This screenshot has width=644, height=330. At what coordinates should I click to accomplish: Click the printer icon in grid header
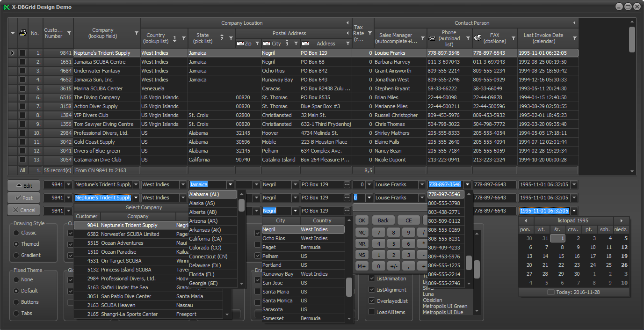(23, 33)
